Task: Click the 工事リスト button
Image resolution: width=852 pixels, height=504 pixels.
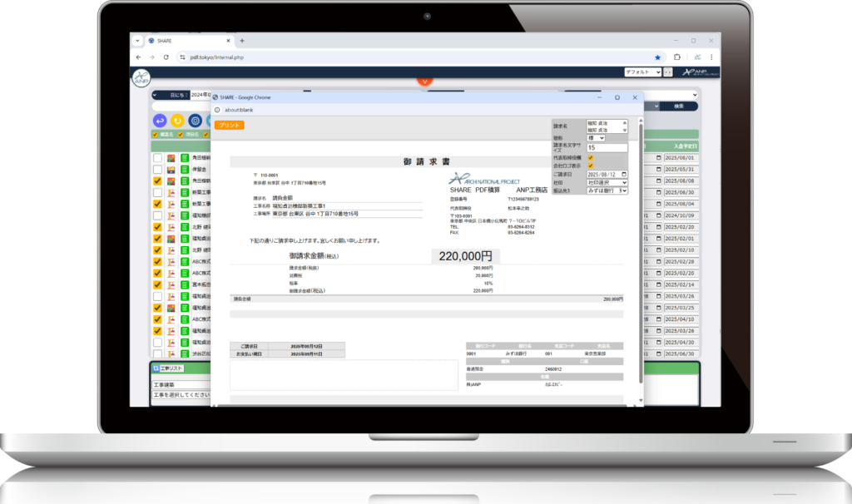Action: [x=168, y=368]
